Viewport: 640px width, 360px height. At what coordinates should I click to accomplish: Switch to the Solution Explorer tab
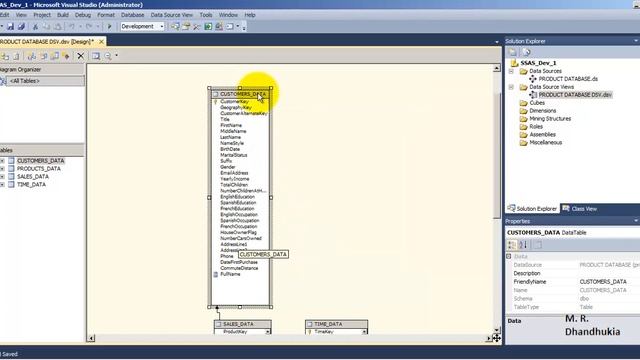point(532,209)
